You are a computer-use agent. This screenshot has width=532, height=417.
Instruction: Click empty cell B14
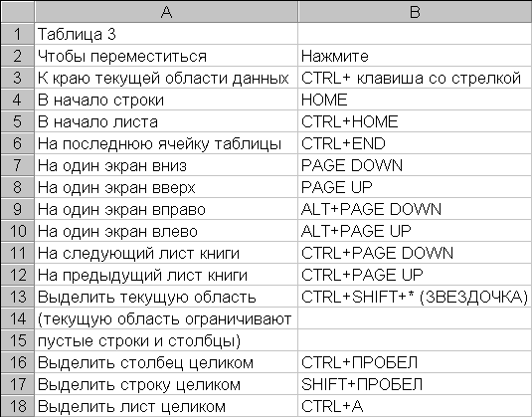tap(415, 318)
